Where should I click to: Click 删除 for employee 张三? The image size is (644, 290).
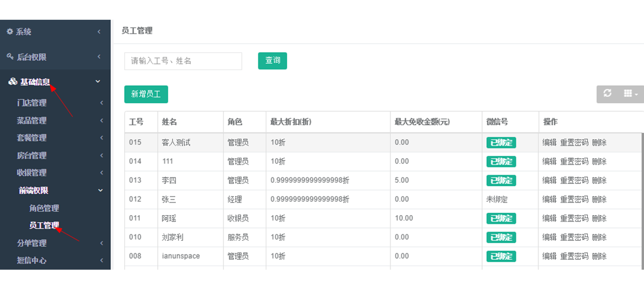599,200
